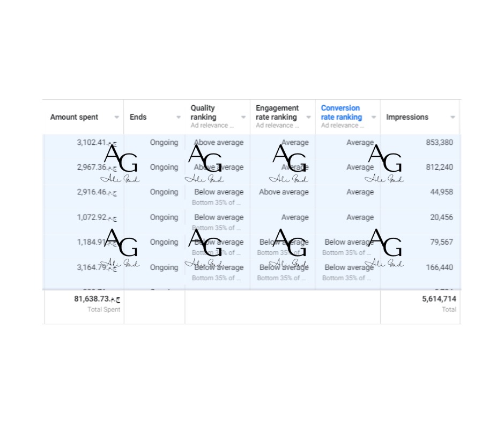Viewport: 504px width, 423px height.
Task: Click the Quality ranking header label
Action: pos(203,112)
